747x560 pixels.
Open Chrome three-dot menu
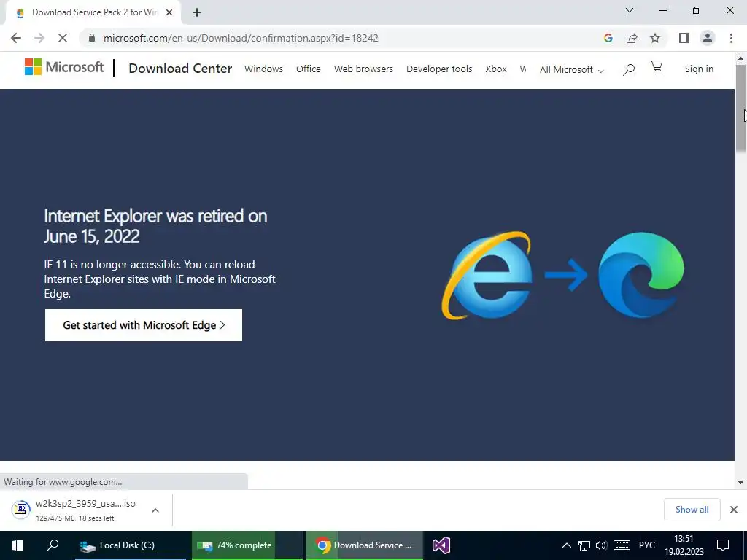[x=731, y=38]
